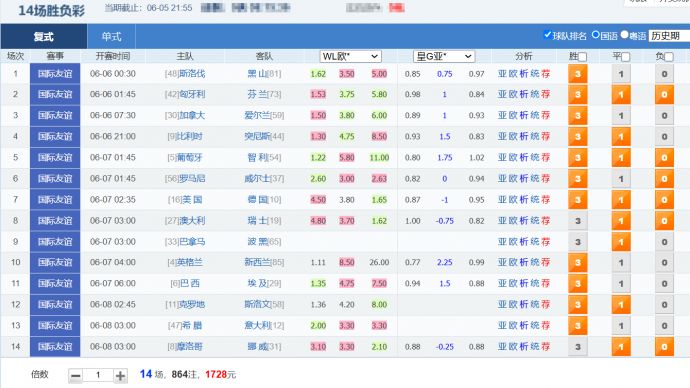The width and height of the screenshot is (690, 388).
Task: Open the WL欧* odds dropdown
Action: pos(350,56)
